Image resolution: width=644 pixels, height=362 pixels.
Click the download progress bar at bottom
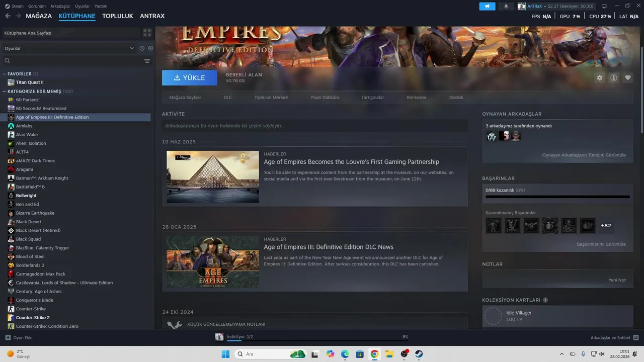pyautogui.click(x=317, y=340)
